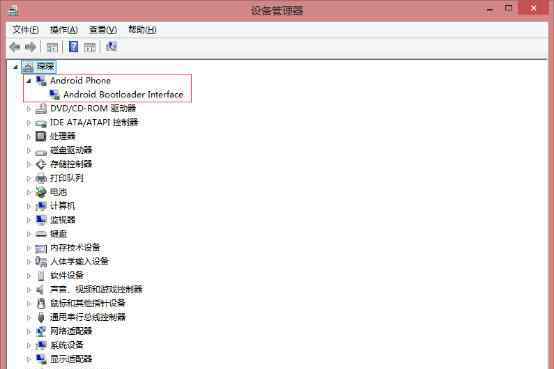The height and width of the screenshot is (369, 554).
Task: Click the Scan for hardware changes icon
Action: pyautogui.click(x=111, y=46)
